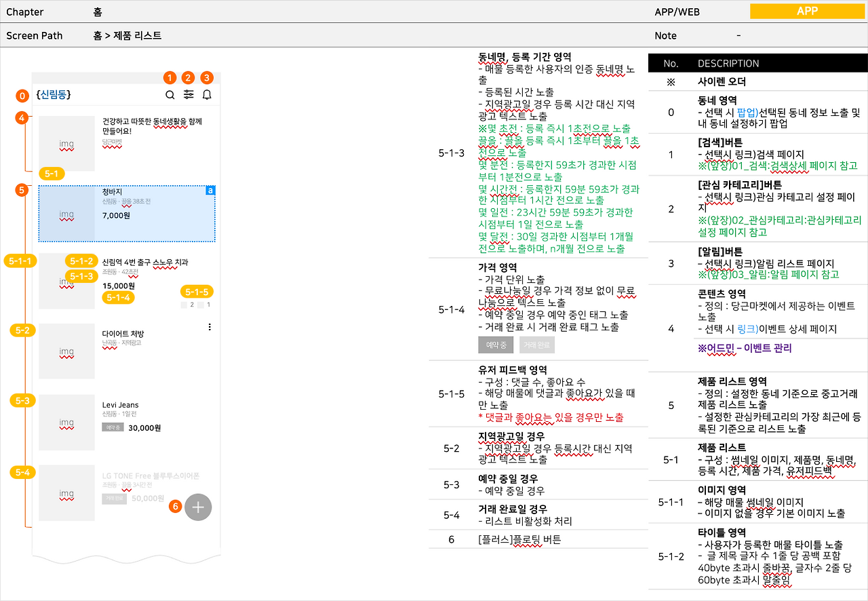
Task: Open notifications via the bell icon
Action: pyautogui.click(x=207, y=95)
